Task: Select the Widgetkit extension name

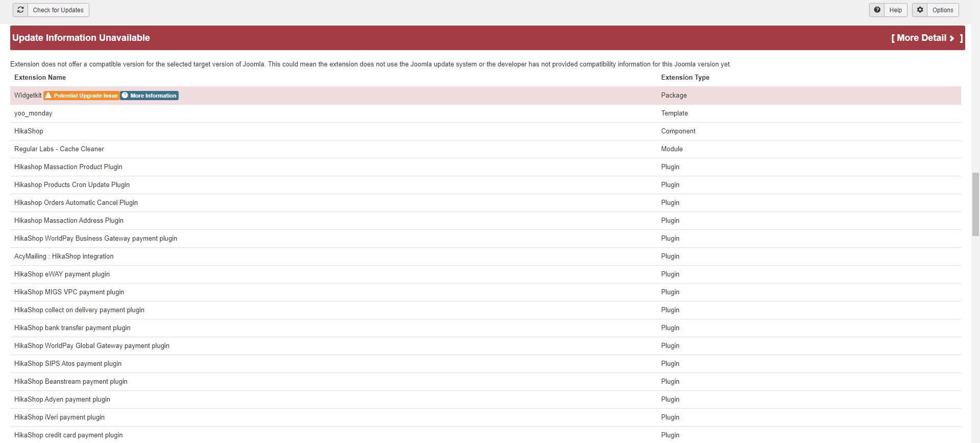Action: [28, 96]
